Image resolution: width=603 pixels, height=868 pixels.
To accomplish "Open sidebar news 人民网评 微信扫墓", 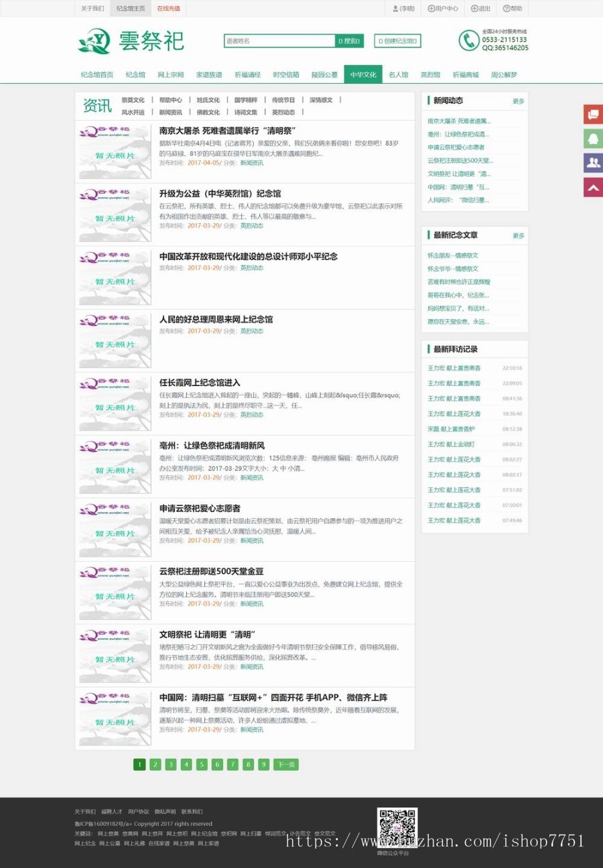I will click(x=458, y=200).
